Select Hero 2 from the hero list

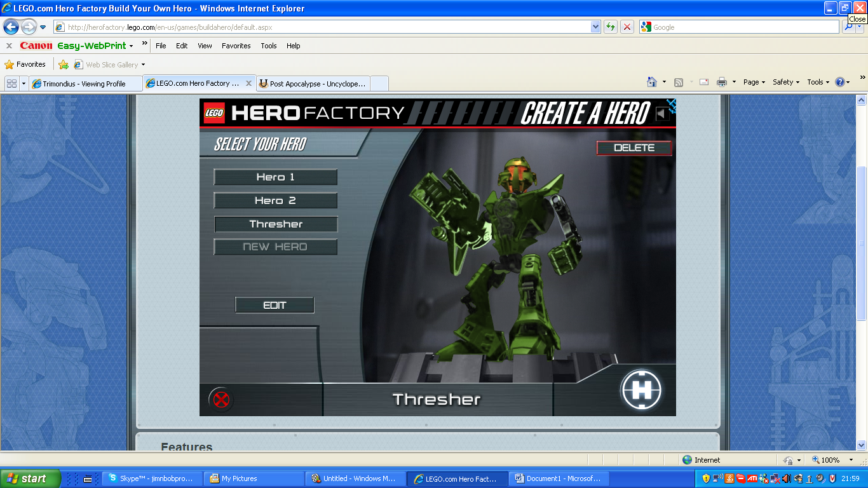276,201
